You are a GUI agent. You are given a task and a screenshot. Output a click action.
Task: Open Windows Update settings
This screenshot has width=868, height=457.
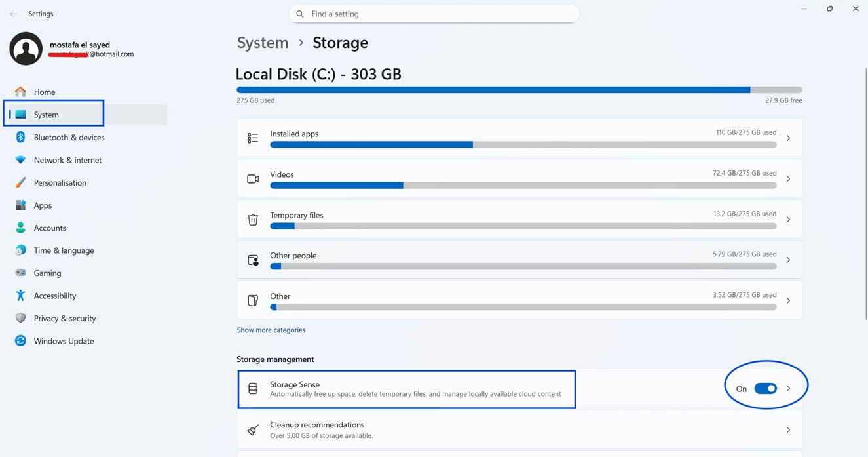tap(62, 340)
